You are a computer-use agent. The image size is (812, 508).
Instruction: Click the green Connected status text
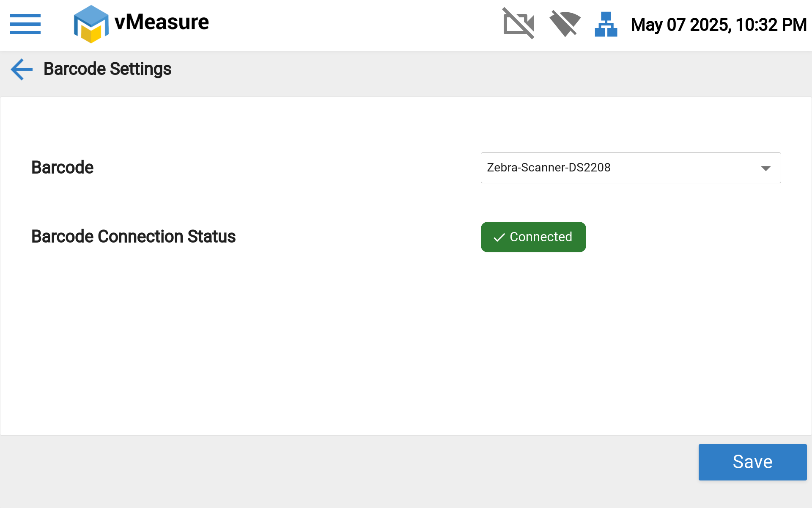tap(541, 237)
